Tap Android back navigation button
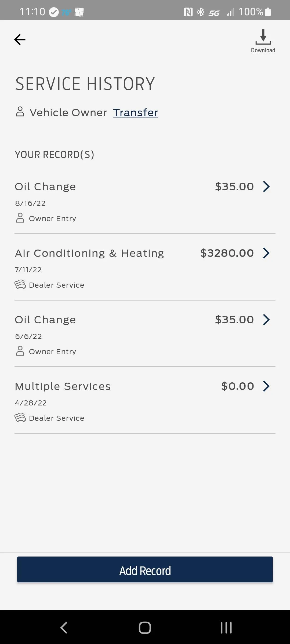 tap(64, 627)
